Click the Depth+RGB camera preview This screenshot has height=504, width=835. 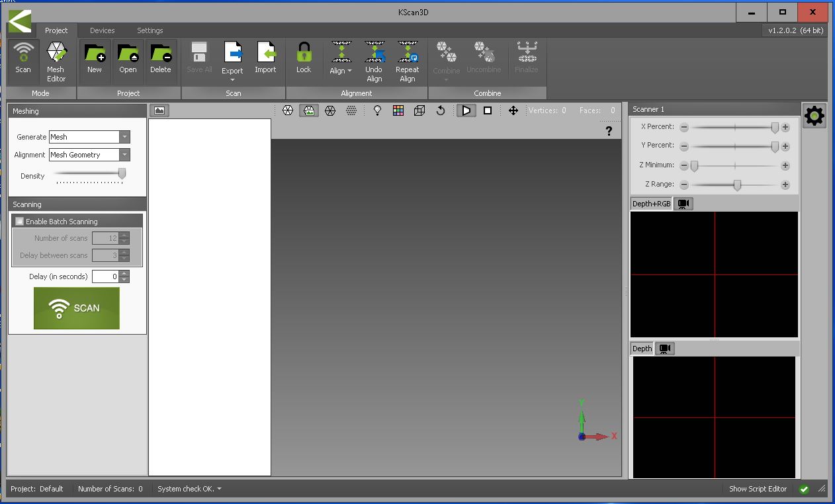click(714, 274)
